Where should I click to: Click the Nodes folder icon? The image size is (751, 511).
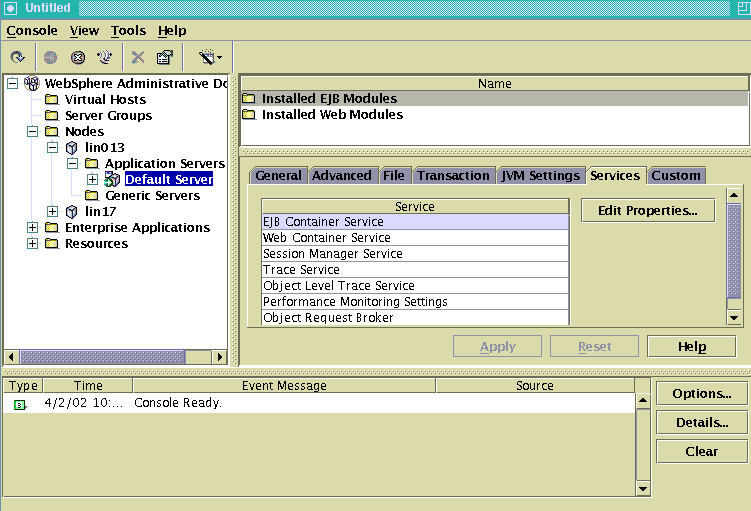click(51, 131)
